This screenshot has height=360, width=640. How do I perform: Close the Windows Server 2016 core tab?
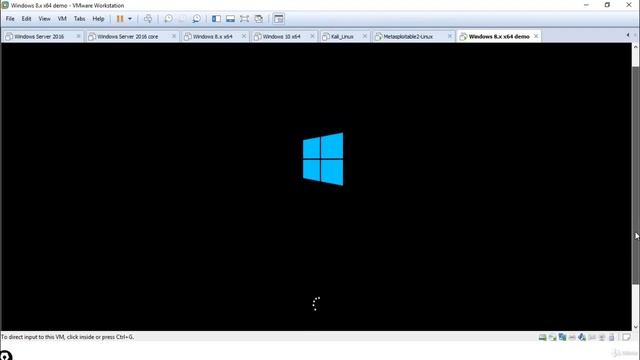(173, 36)
